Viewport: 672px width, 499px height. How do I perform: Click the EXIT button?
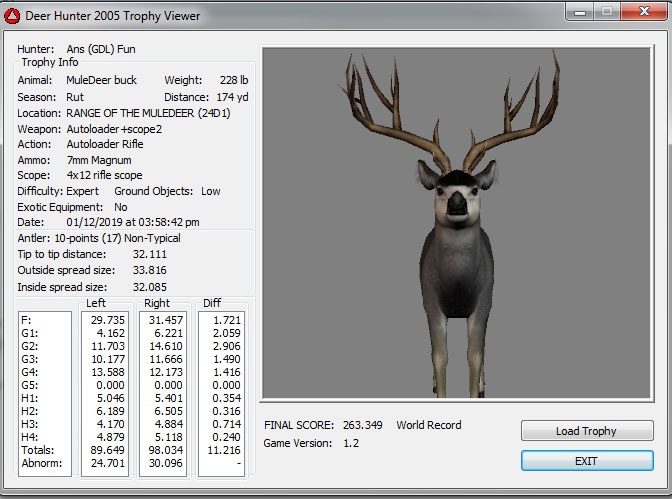(586, 461)
